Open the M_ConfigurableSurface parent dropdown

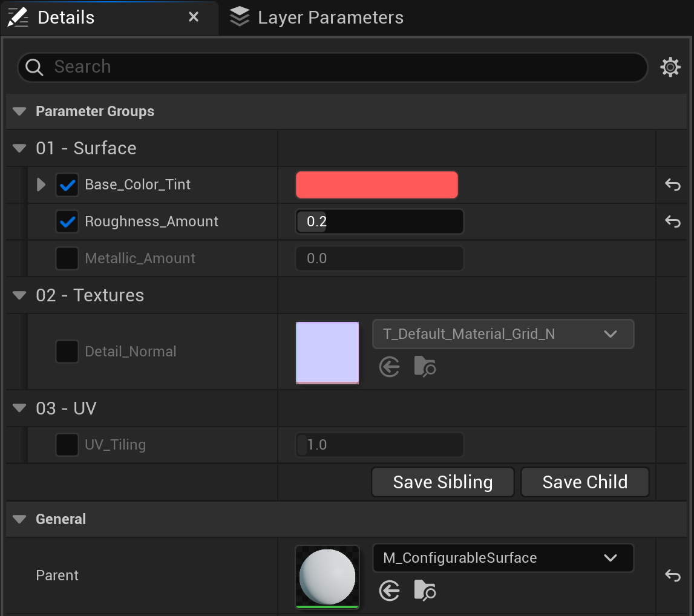click(503, 558)
